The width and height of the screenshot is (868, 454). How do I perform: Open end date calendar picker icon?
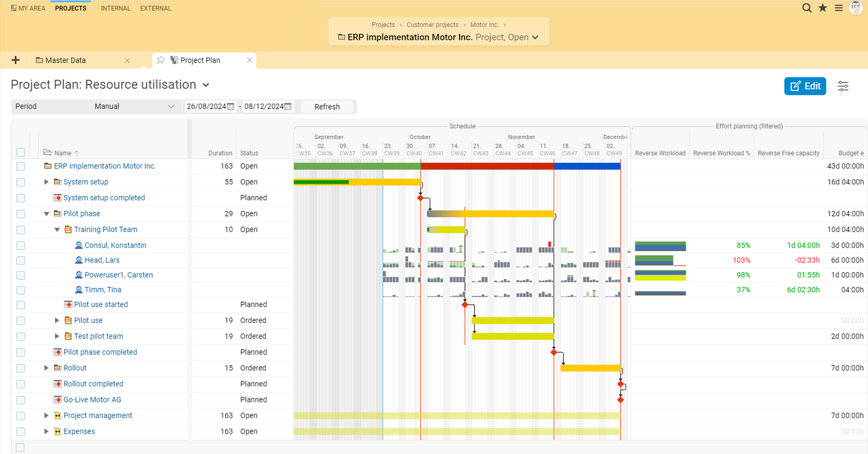[x=288, y=107]
